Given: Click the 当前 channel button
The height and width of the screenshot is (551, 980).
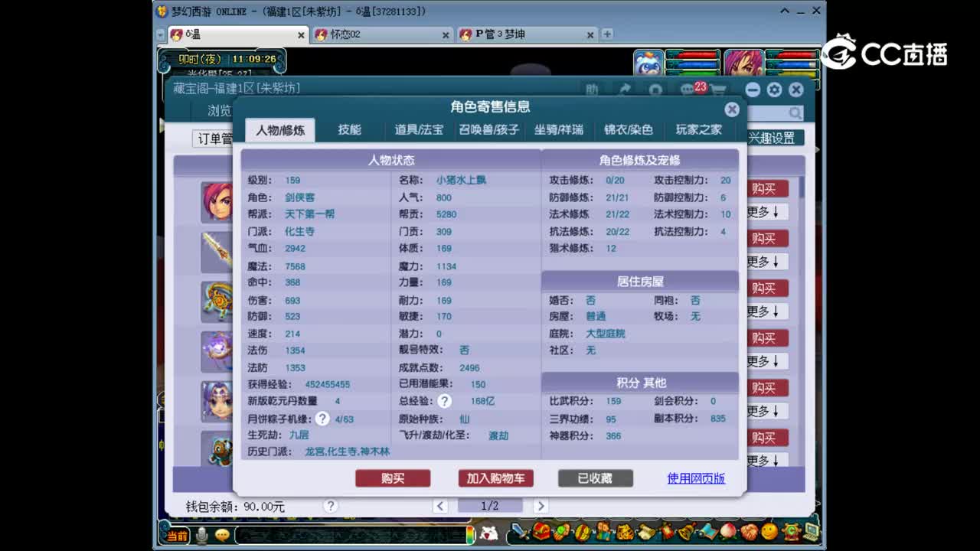Looking at the screenshot, I should click(177, 536).
